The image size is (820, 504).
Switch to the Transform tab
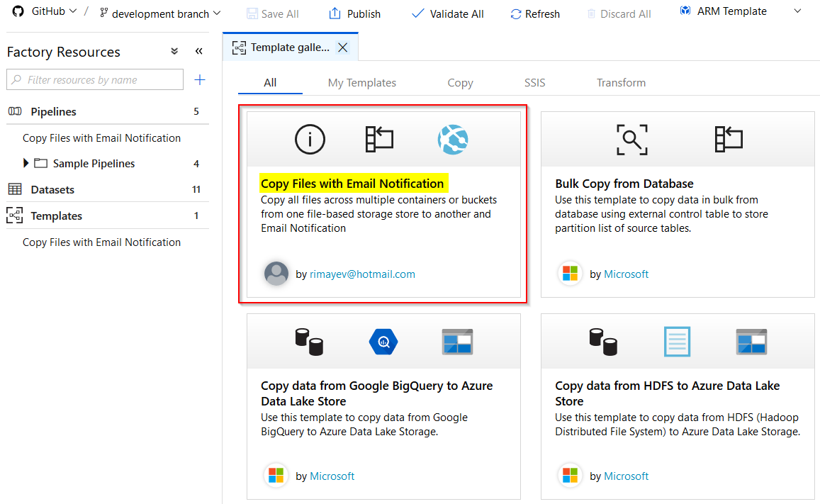pos(621,83)
